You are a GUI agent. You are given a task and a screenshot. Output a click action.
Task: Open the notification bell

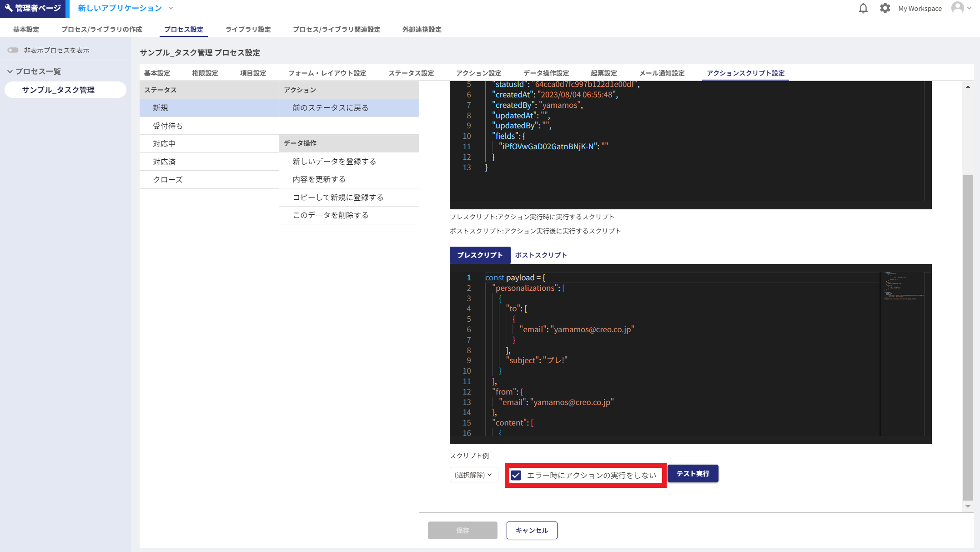863,8
